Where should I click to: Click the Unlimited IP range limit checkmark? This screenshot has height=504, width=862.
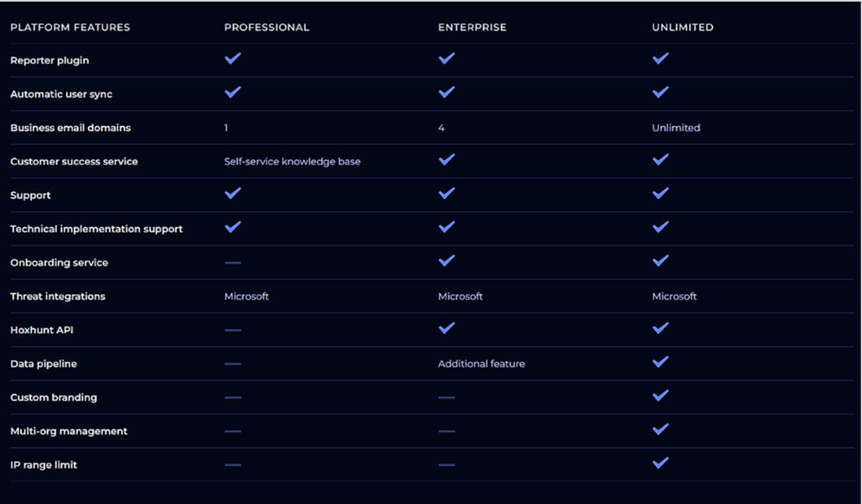[x=661, y=463]
